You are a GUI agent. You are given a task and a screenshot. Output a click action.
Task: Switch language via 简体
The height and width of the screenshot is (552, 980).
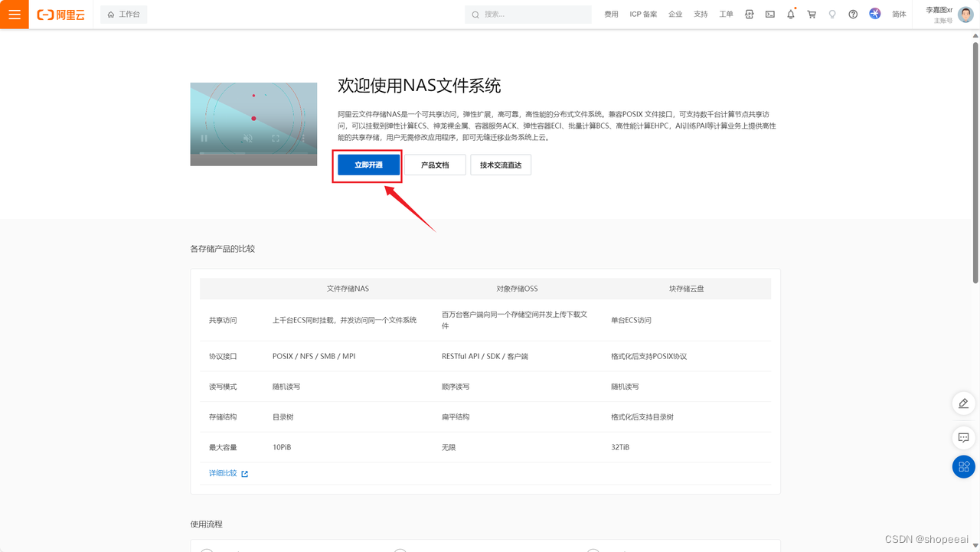[x=899, y=15]
